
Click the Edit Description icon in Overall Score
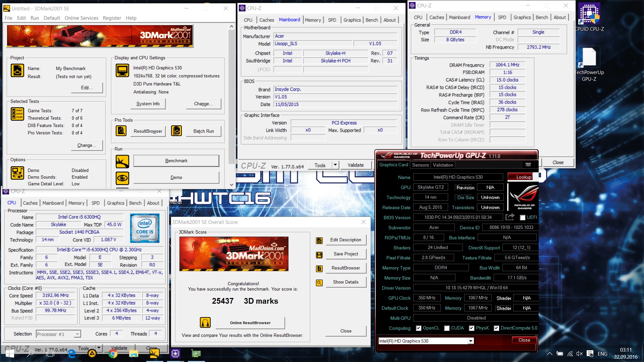319,240
